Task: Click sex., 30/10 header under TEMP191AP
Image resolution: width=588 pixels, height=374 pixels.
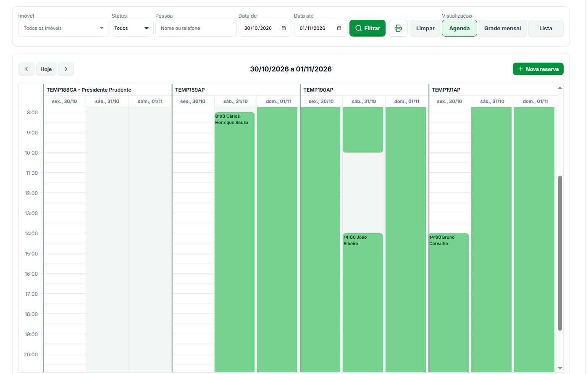Action: pos(449,101)
